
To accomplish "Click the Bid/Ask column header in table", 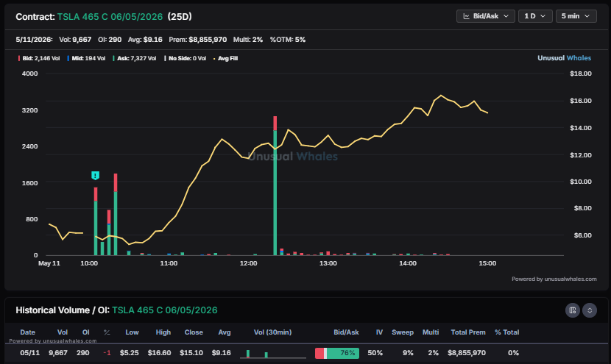I will click(x=346, y=332).
